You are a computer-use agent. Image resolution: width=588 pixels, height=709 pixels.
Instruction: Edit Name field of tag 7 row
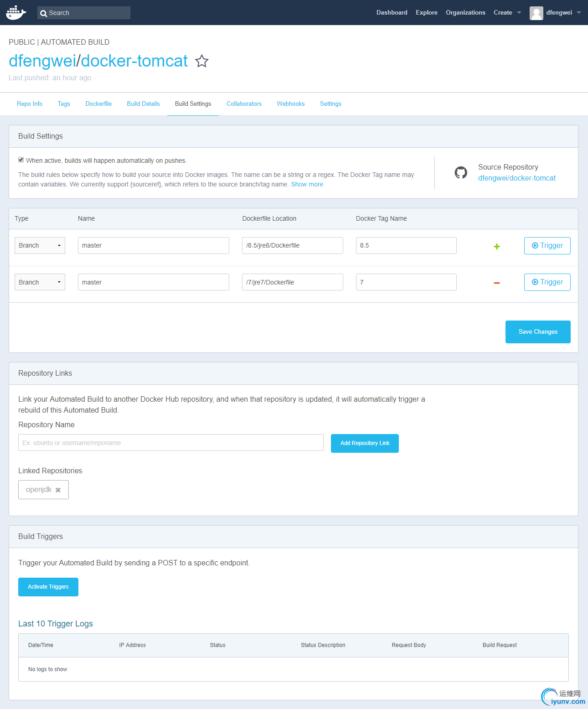[x=154, y=282]
